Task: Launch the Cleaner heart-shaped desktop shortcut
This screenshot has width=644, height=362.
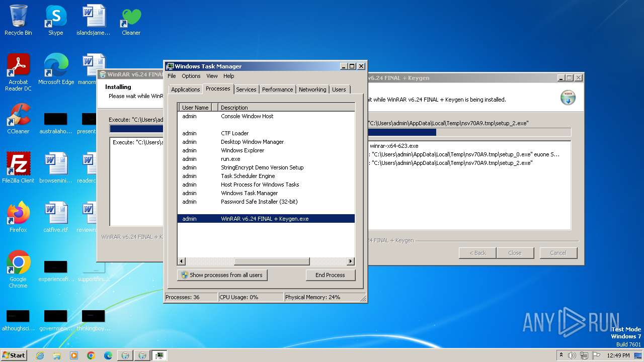Action: [x=131, y=20]
